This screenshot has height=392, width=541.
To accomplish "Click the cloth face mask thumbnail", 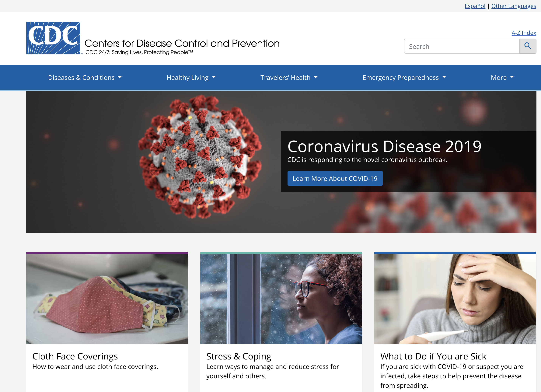I will pyautogui.click(x=107, y=299).
